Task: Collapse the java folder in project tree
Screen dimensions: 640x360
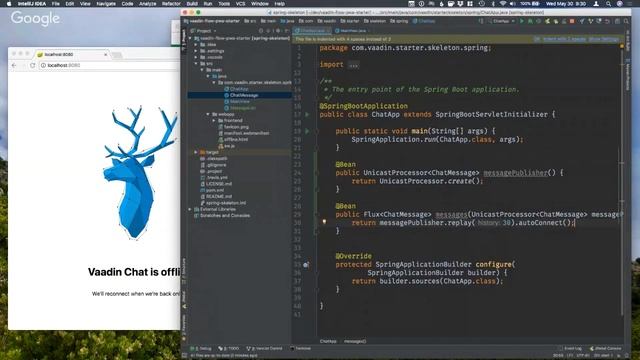Action: [x=208, y=76]
